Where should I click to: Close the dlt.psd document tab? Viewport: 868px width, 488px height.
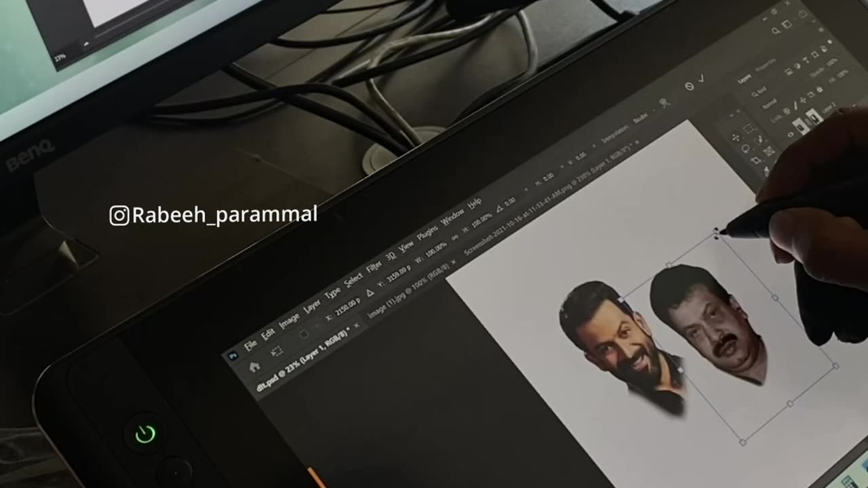356,325
